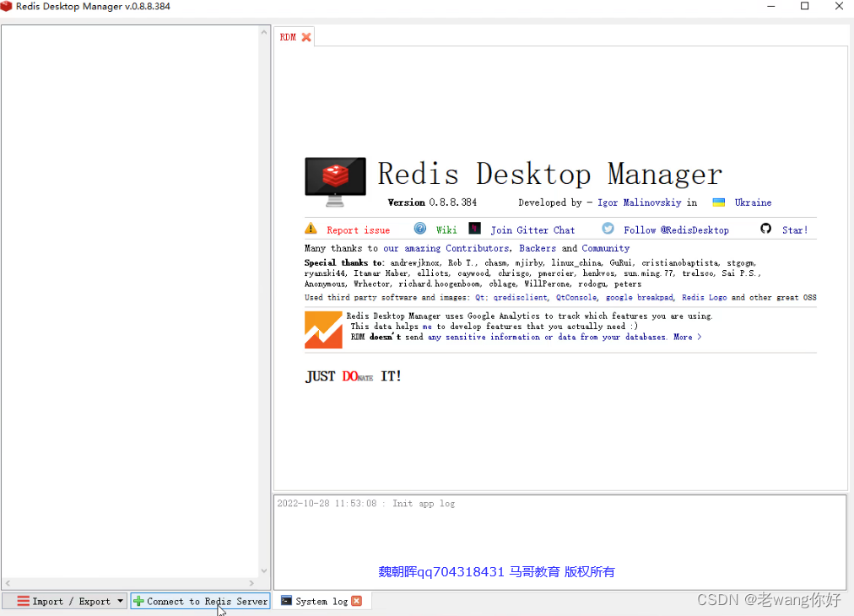Click the Import / Export button
This screenshot has width=854, height=616.
tap(65, 601)
